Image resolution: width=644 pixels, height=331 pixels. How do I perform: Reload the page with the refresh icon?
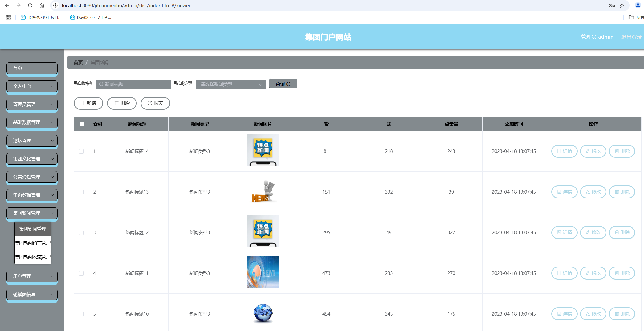pos(30,5)
